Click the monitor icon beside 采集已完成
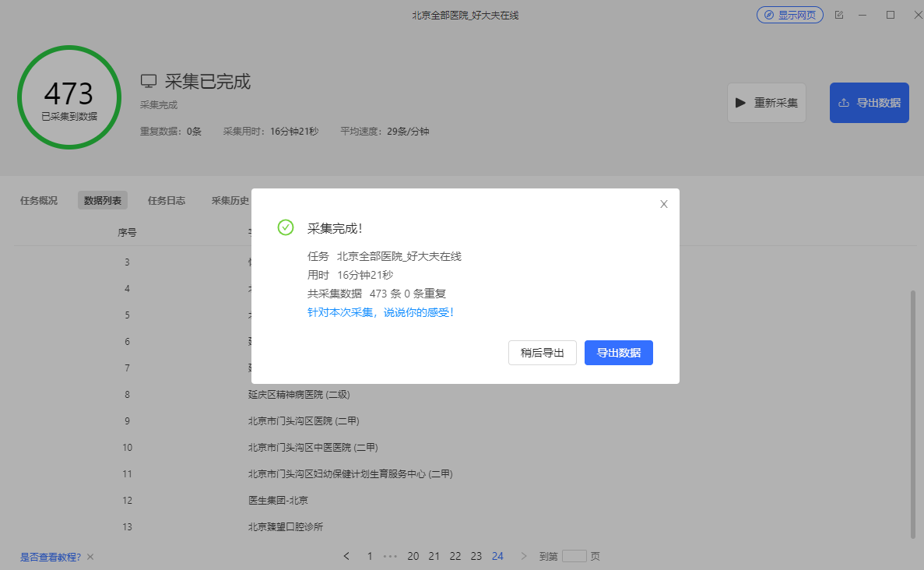924x570 pixels. tap(149, 81)
